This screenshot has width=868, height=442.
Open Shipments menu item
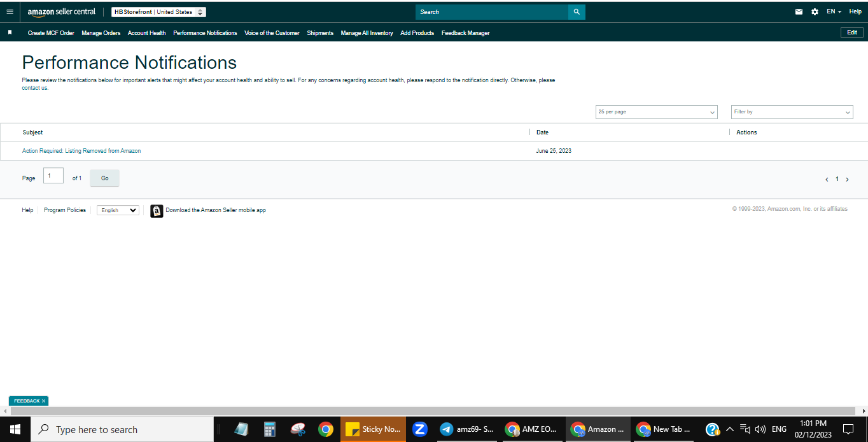tap(320, 33)
